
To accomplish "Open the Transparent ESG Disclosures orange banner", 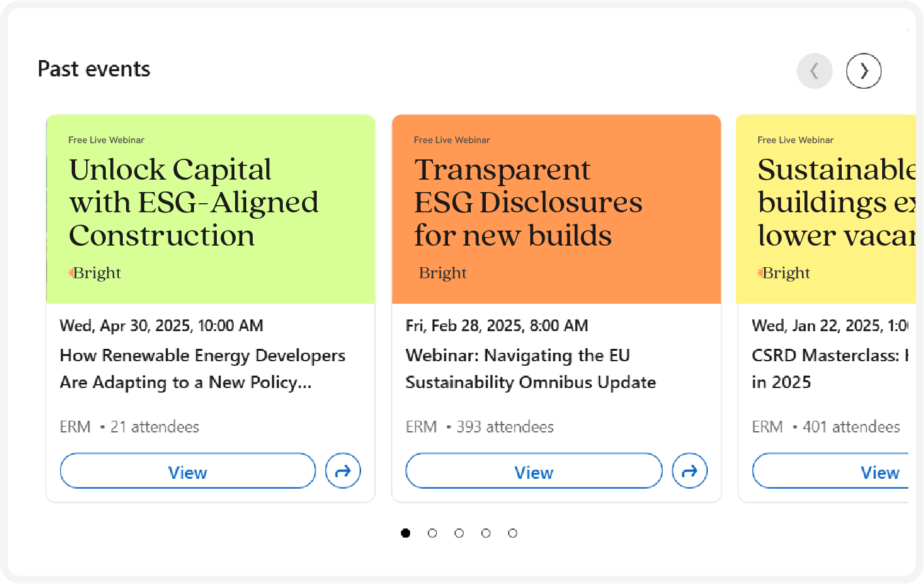I will click(x=556, y=209).
